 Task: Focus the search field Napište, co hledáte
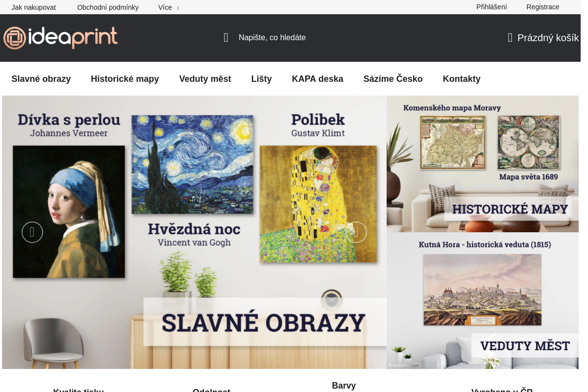click(272, 38)
